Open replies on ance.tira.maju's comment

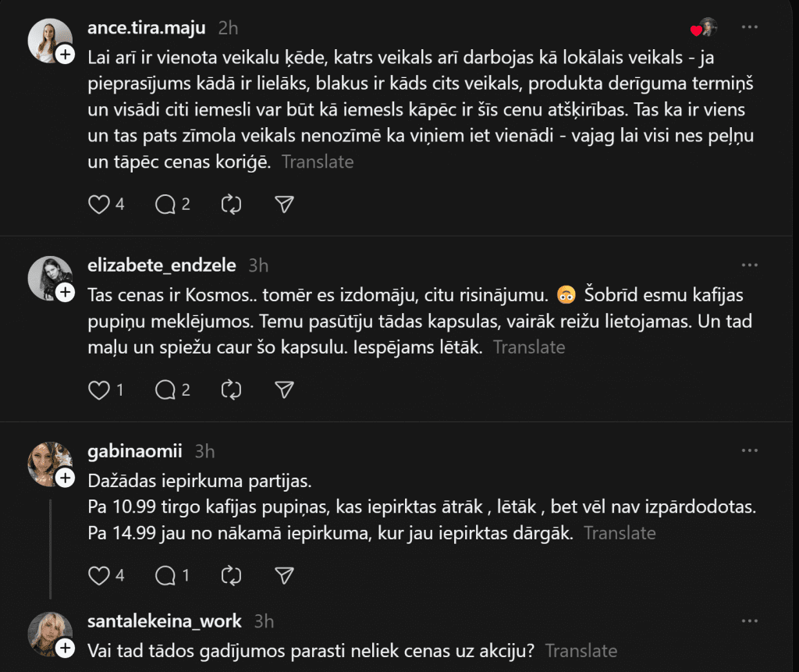pos(165,204)
